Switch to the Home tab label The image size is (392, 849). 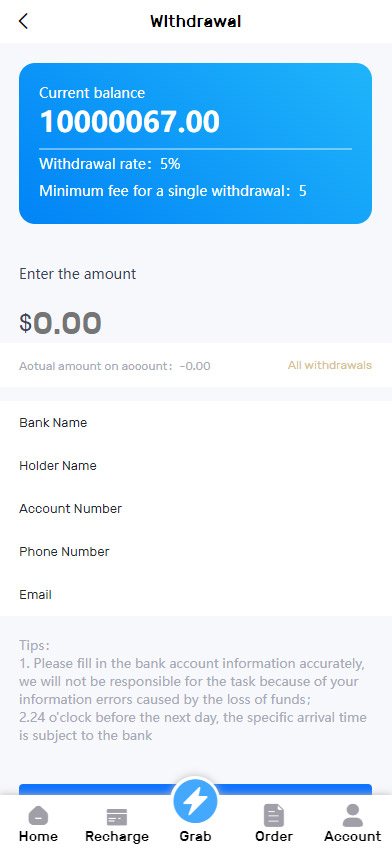click(x=38, y=836)
